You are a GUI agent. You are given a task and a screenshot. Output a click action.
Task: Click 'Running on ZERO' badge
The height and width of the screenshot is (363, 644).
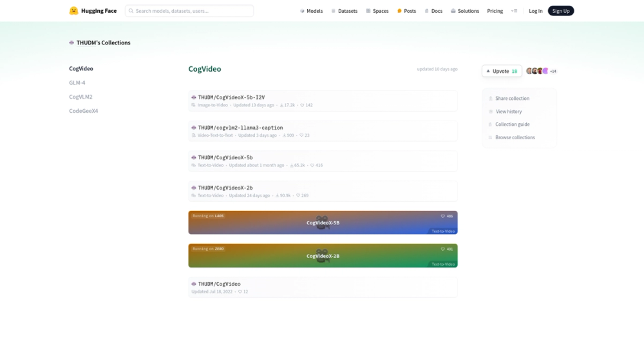coord(208,249)
